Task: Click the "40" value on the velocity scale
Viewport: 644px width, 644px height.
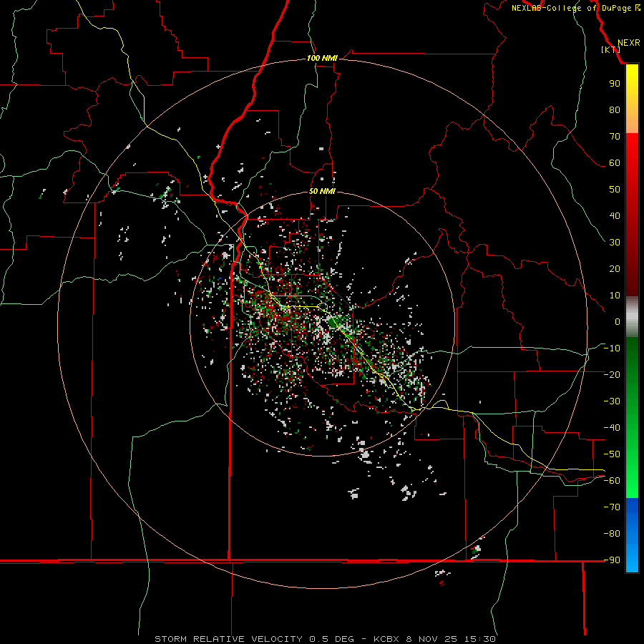Action: (x=615, y=215)
